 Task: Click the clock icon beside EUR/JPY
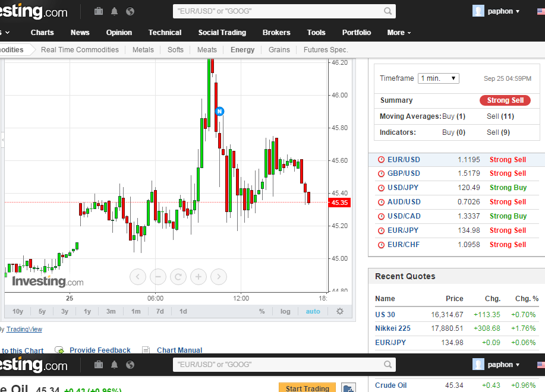pyautogui.click(x=382, y=230)
